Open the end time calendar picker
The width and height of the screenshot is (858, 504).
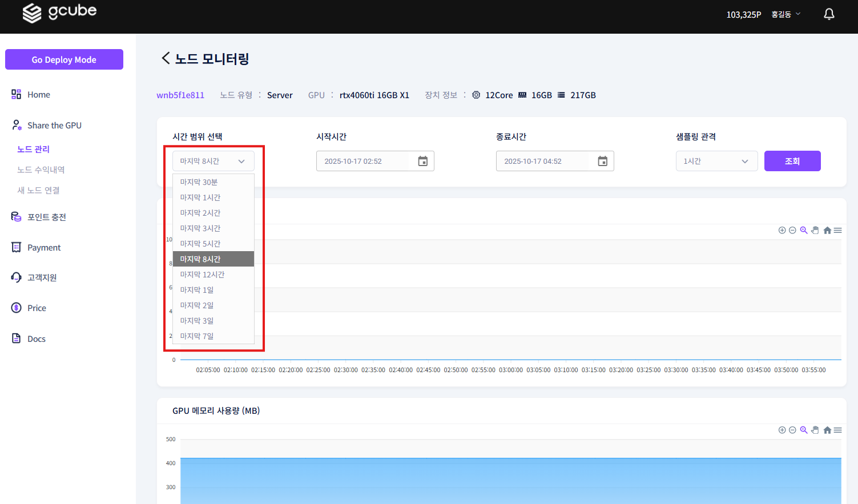click(x=602, y=162)
